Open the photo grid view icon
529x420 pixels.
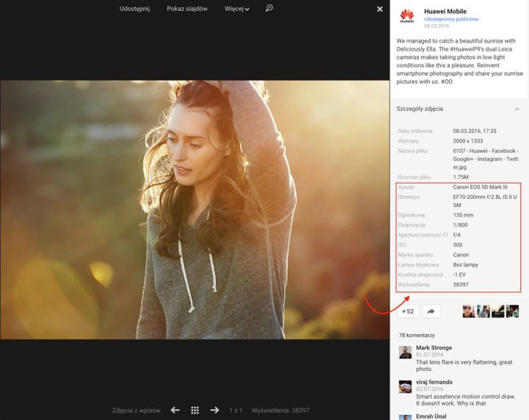(x=195, y=410)
